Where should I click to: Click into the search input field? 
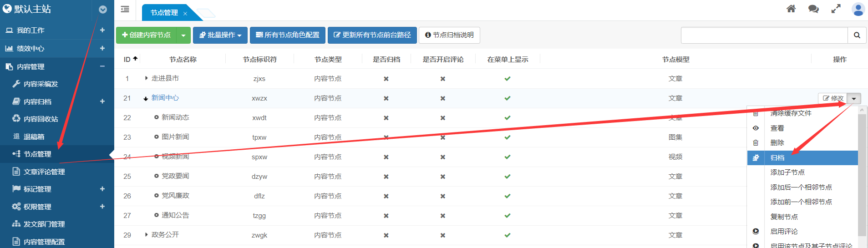click(764, 35)
